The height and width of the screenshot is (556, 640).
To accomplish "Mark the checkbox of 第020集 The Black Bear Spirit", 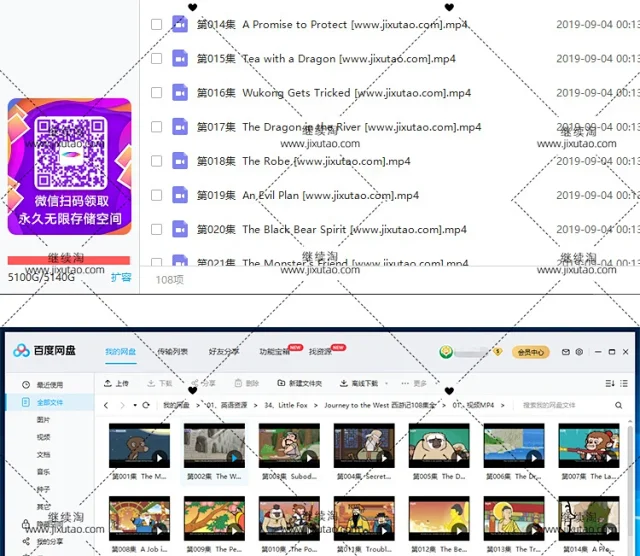I will tap(156, 229).
